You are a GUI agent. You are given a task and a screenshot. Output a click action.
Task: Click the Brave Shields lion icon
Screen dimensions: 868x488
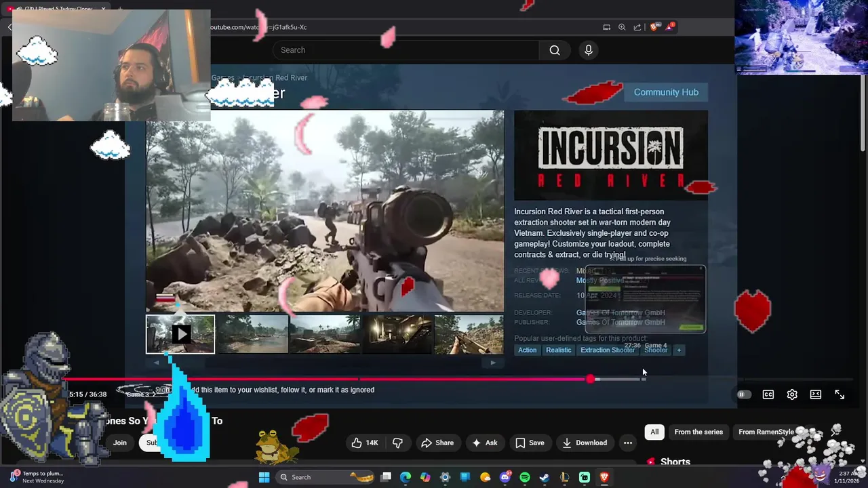click(x=654, y=27)
